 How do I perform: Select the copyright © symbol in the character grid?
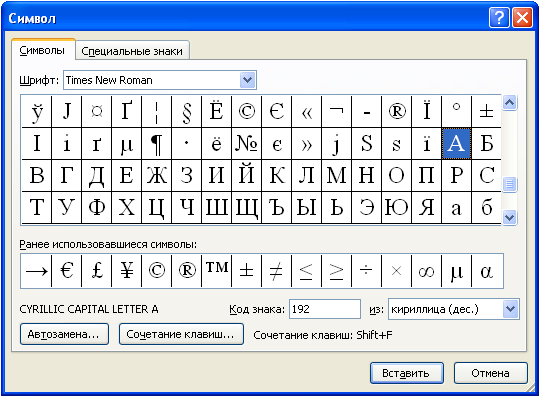click(246, 111)
